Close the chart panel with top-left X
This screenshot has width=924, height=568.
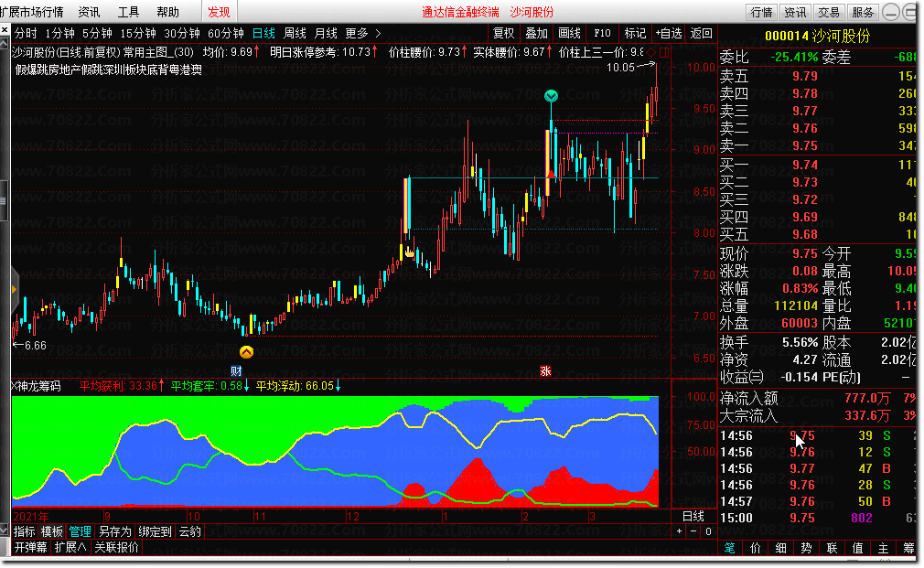click(x=5, y=29)
